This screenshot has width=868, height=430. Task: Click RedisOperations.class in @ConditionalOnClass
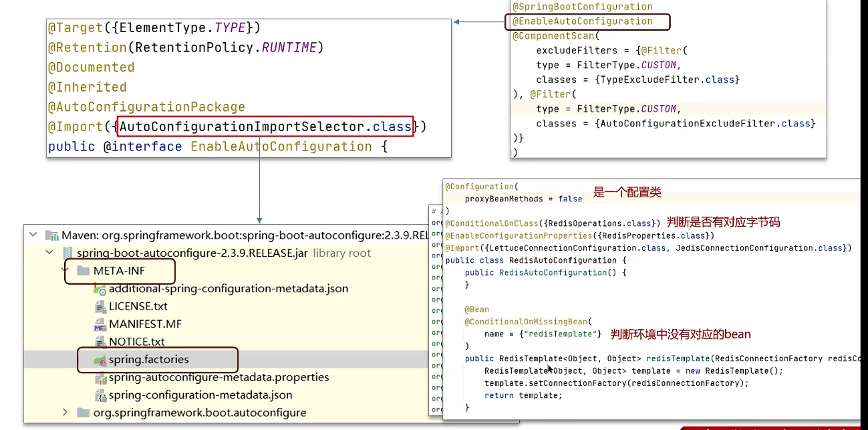(x=599, y=223)
